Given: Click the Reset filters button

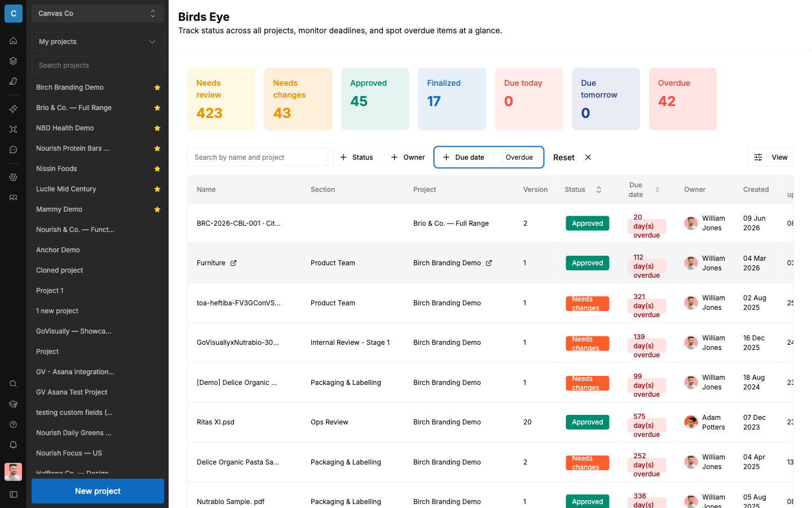Looking at the screenshot, I should 564,157.
